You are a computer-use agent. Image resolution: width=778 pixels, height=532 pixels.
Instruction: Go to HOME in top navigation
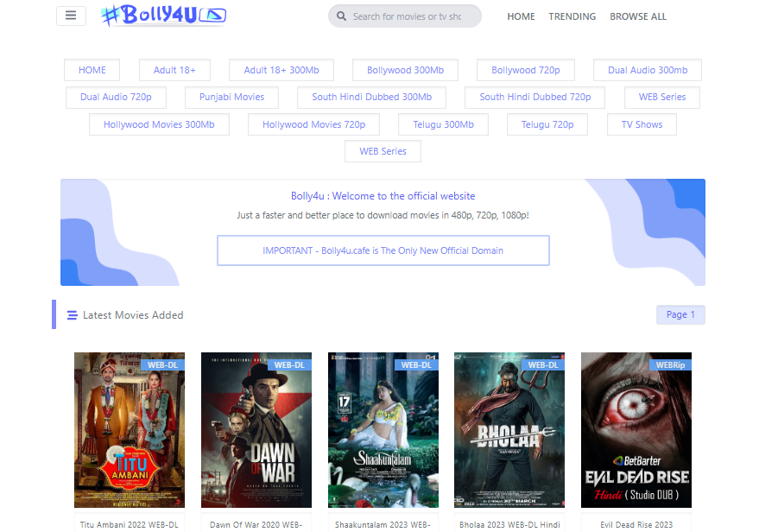click(521, 16)
